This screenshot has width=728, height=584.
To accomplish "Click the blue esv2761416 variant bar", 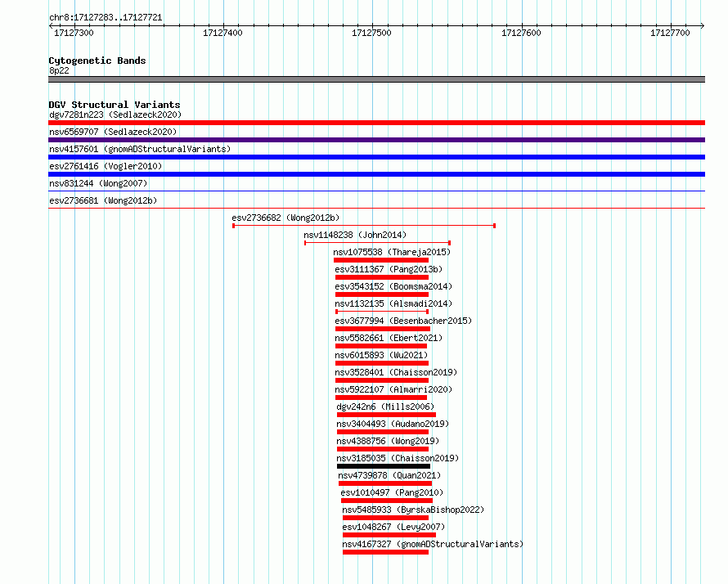I will tap(376, 174).
